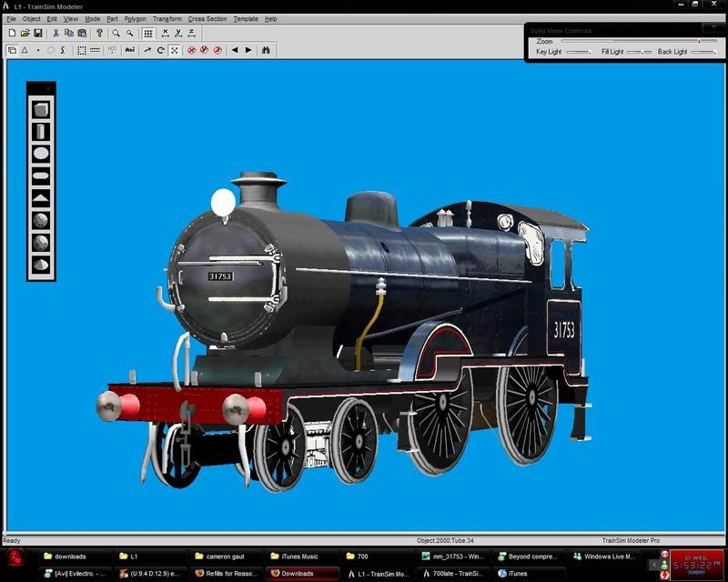Pick the pyramid triangle primitive
The height and width of the screenshot is (582, 728).
click(41, 197)
